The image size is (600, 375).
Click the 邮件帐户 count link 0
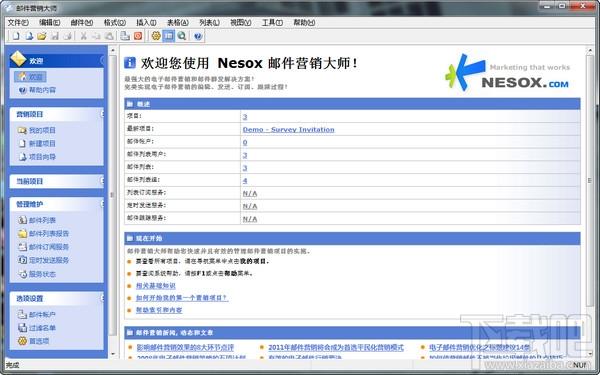[245, 142]
